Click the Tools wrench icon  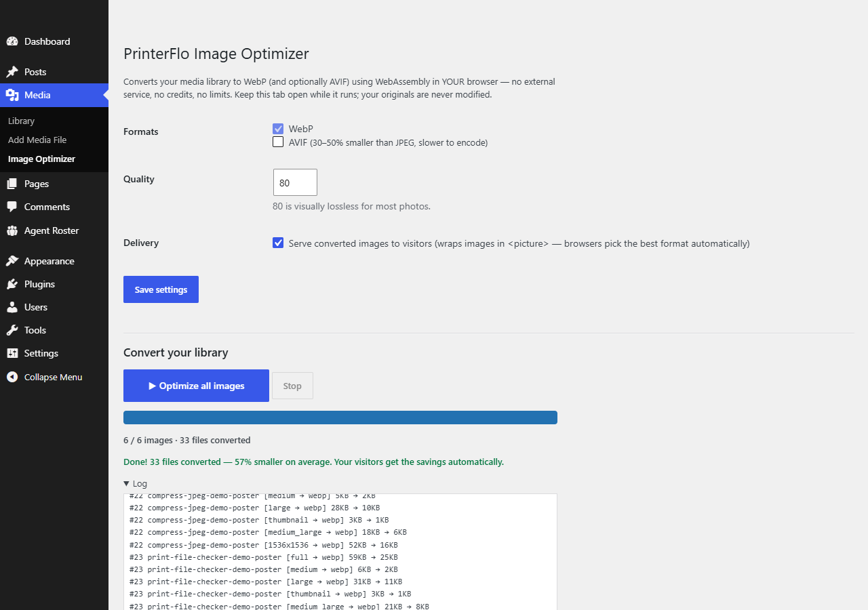pyautogui.click(x=12, y=330)
